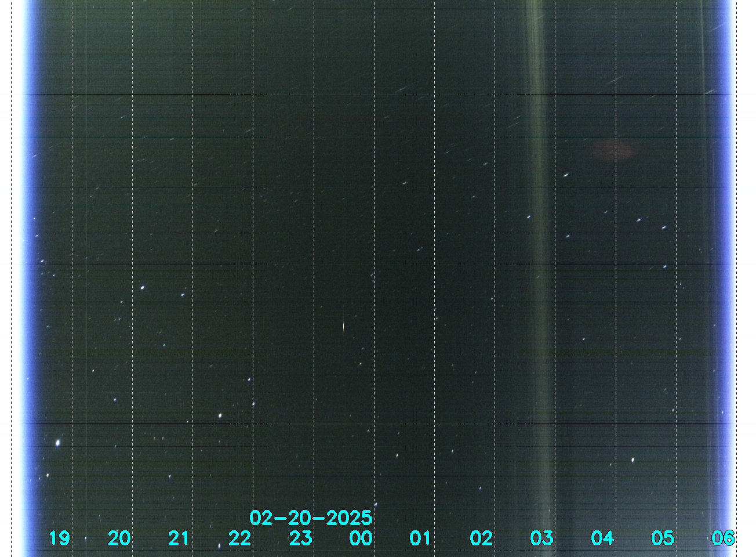Click the reddish oval glow near 04
Image resolution: width=756 pixels, height=557 pixels.
tap(612, 150)
